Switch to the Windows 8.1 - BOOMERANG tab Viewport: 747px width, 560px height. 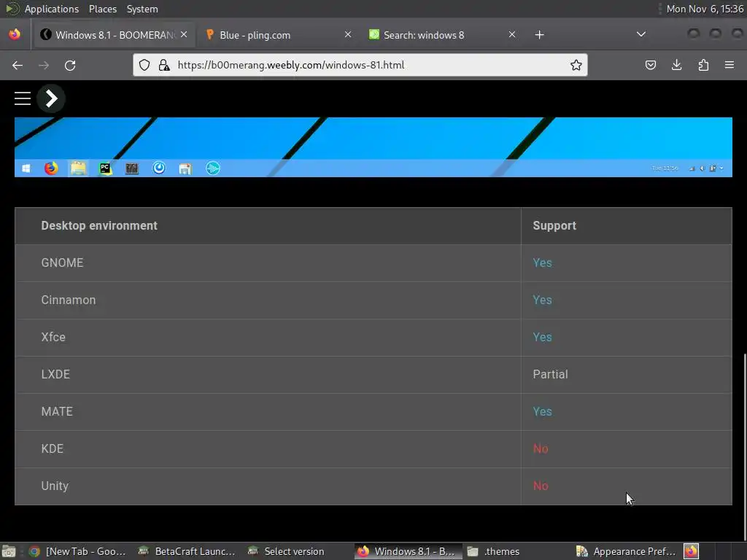tap(113, 35)
